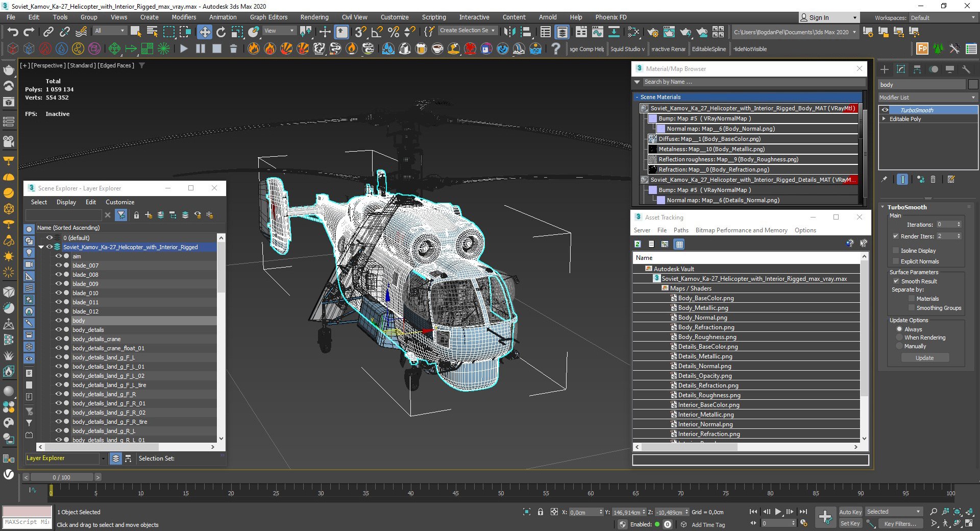Open the Mirror tool
The width and height of the screenshot is (980, 531).
coord(509,32)
